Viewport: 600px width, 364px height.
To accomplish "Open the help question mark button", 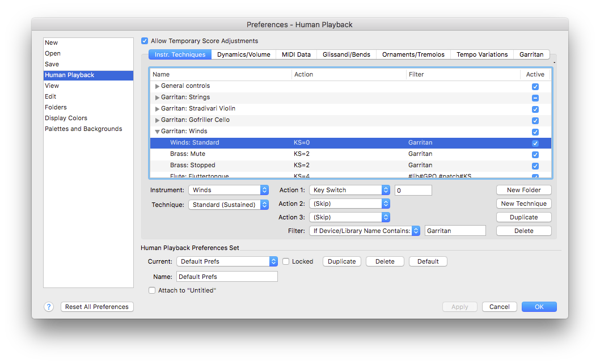I will pyautogui.click(x=49, y=307).
